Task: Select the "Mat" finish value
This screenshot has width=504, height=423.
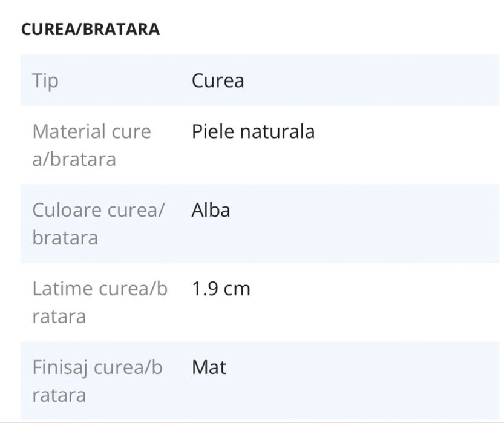Action: pyautogui.click(x=209, y=367)
